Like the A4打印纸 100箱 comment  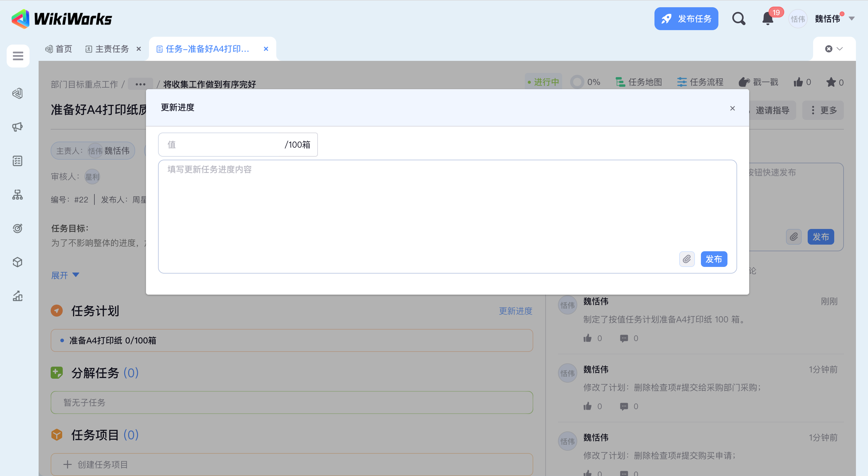coord(587,338)
